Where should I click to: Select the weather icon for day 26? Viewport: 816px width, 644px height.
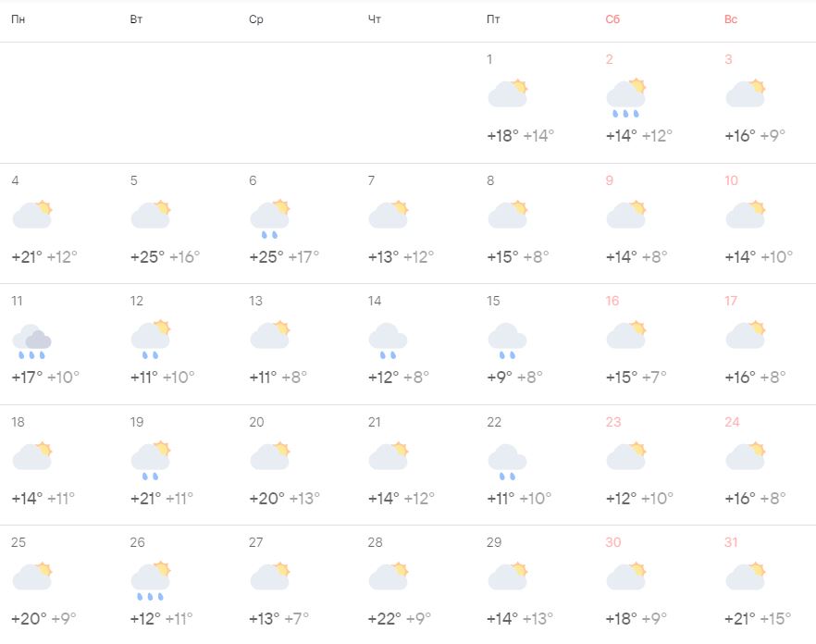click(x=151, y=580)
